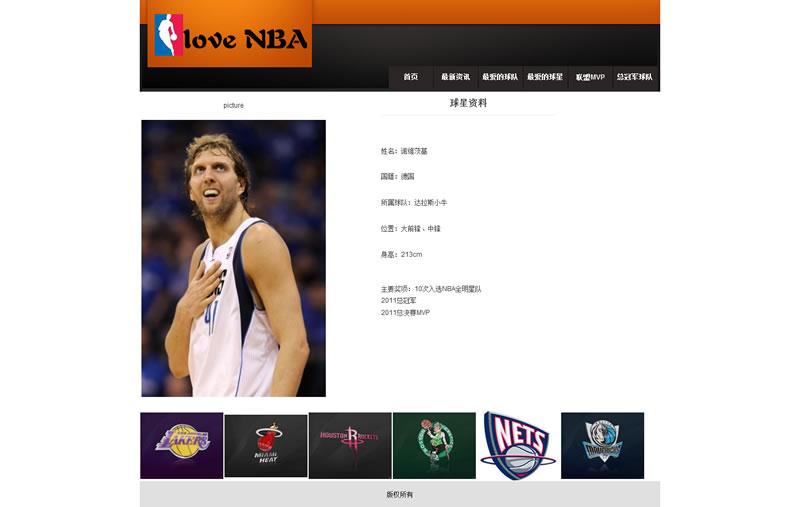Viewport: 800px width, 507px height.
Task: Open 最爱的球星 menu item
Action: pos(545,77)
